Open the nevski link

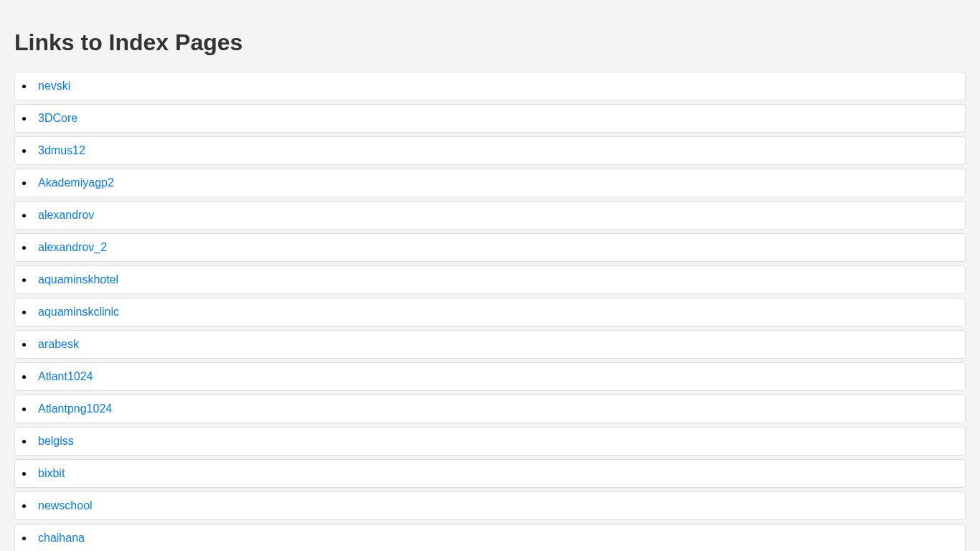coord(54,86)
